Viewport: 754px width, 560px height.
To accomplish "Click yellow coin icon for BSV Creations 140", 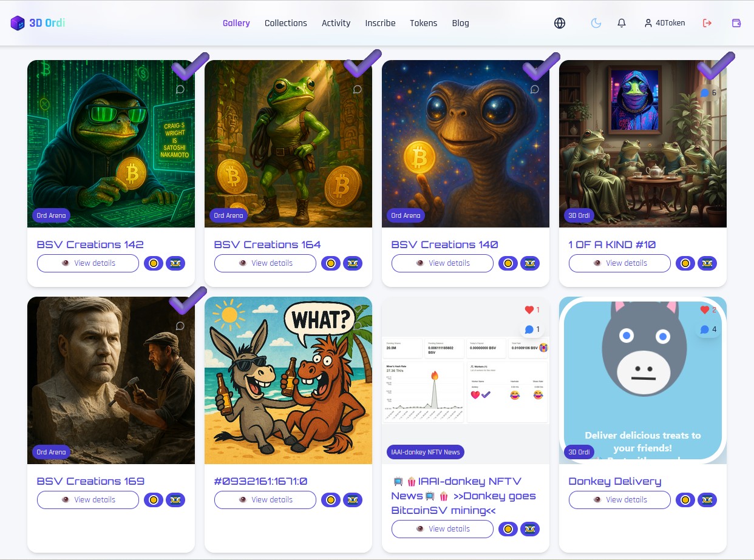I will click(508, 263).
